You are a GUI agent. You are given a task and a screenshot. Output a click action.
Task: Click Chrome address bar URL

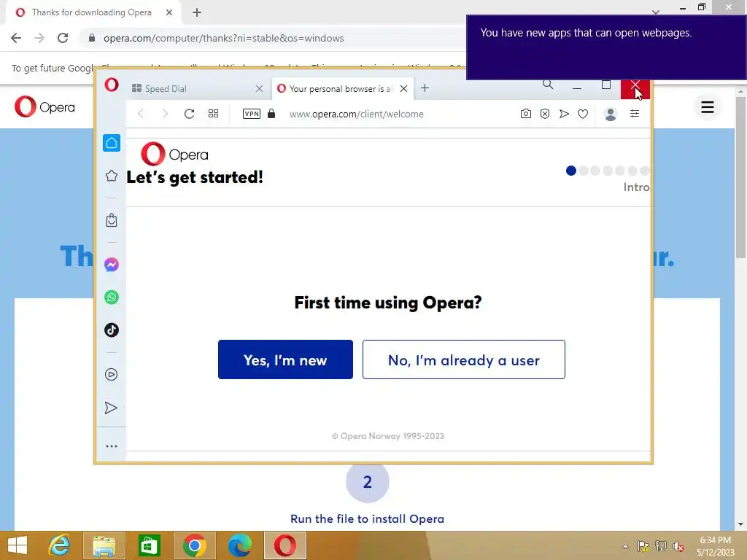point(223,38)
